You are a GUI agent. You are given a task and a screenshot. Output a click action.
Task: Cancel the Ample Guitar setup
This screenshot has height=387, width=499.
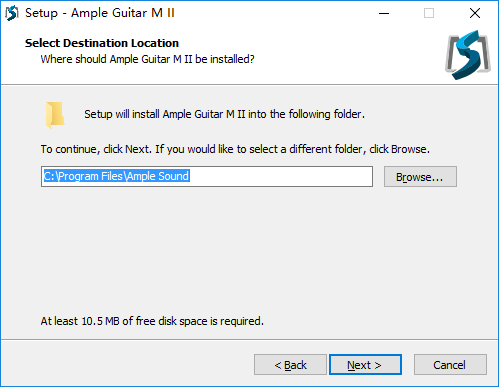tap(450, 365)
